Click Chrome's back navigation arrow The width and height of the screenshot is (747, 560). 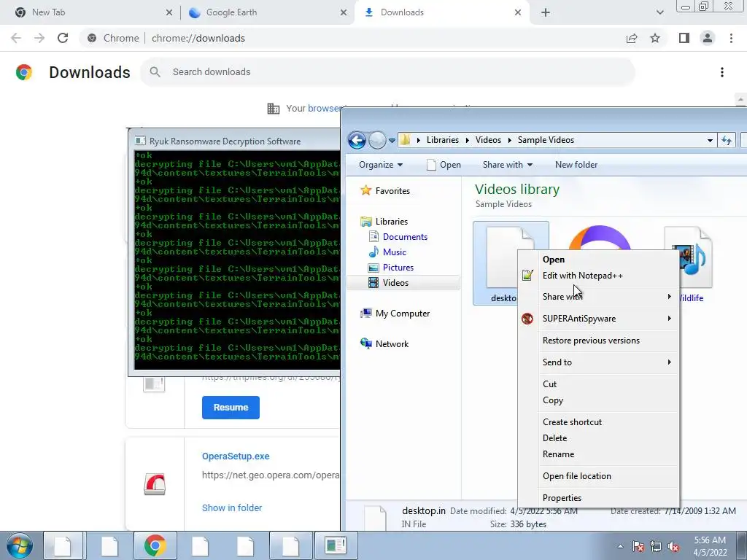[16, 38]
